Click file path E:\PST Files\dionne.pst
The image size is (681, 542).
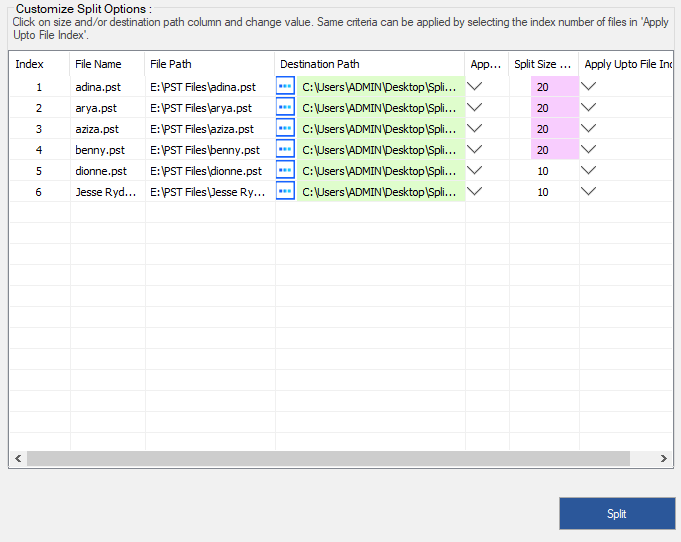206,171
